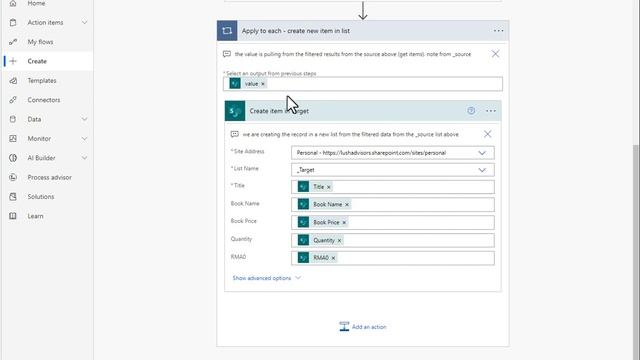Click the Templates icon
640x360 pixels.
click(x=13, y=80)
